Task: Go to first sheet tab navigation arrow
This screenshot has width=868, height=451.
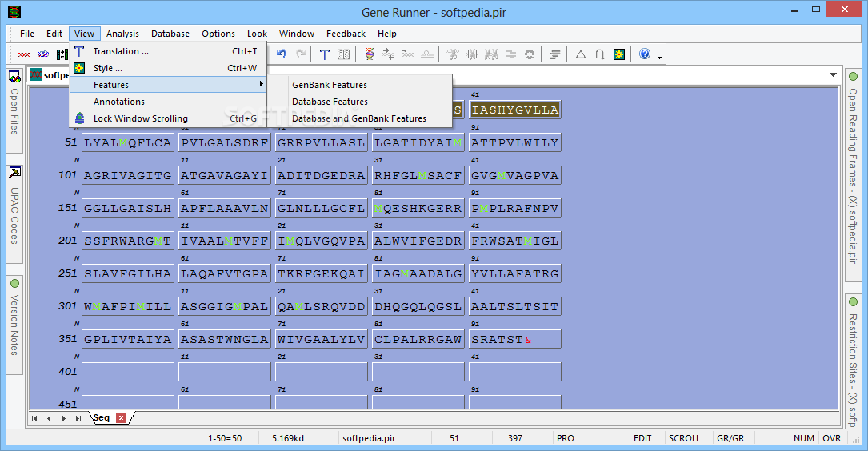Action: (x=34, y=418)
